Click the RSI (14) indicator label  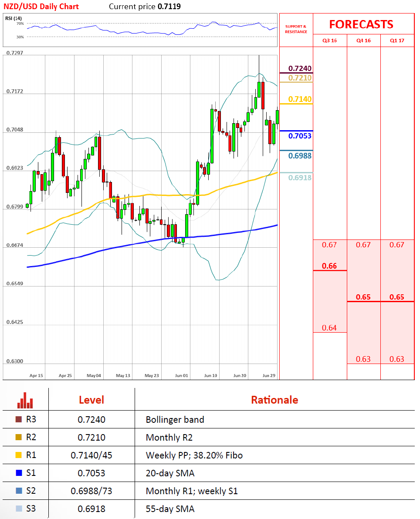click(x=14, y=18)
